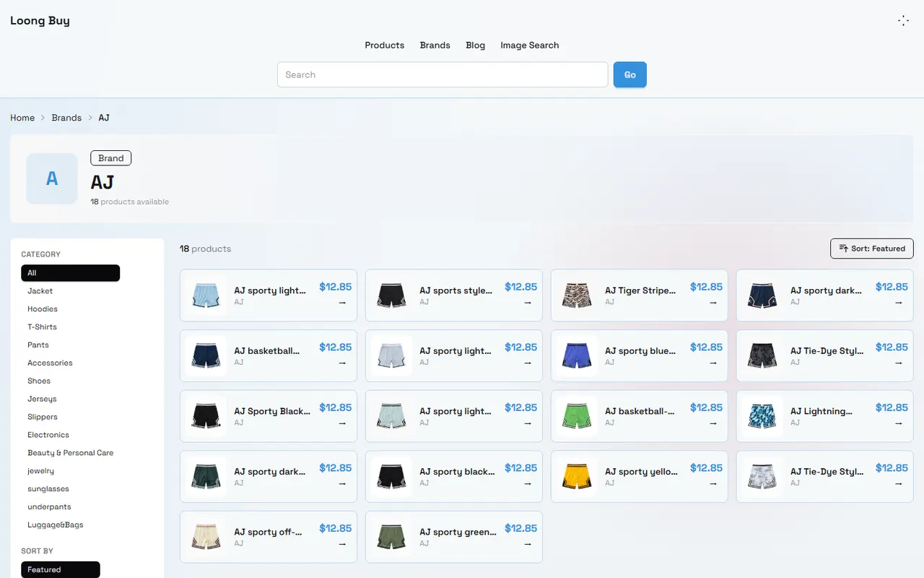Open the cream off-white shorts thumbnail
The height and width of the screenshot is (578, 924).
tap(206, 537)
